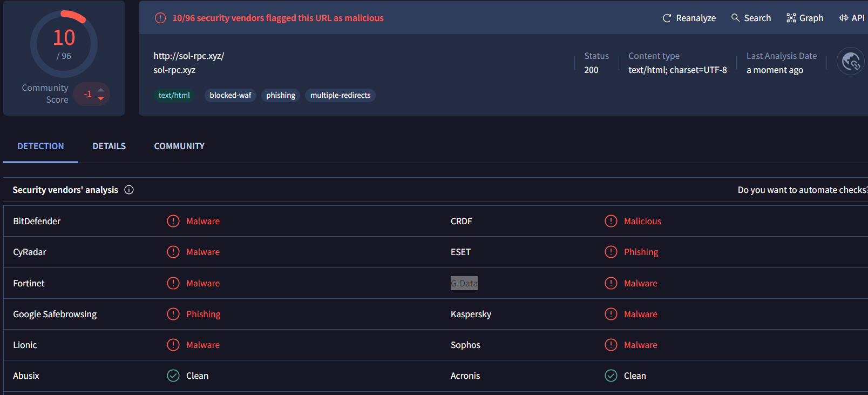Click the API icon in the header

[844, 18]
